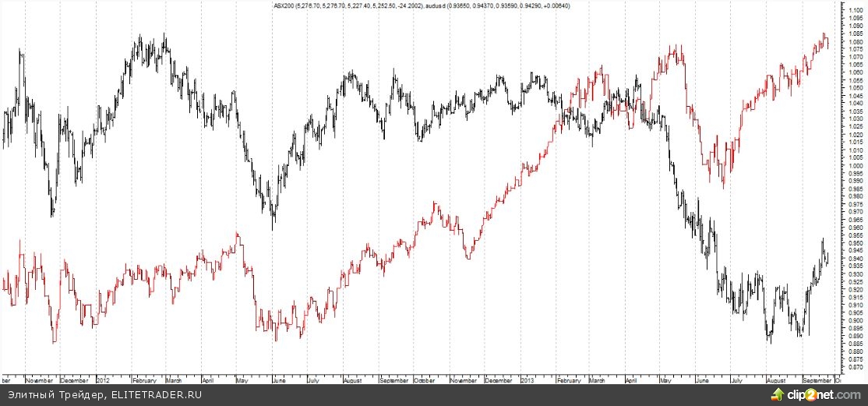Click the black line's latest bar at far right
868x406 pixels.
coord(827,257)
